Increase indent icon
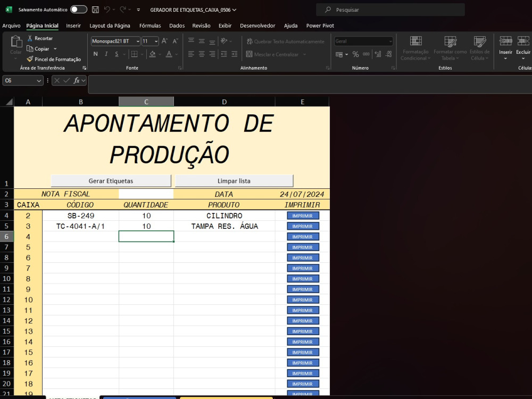This screenshot has width=532, height=399. click(x=235, y=54)
